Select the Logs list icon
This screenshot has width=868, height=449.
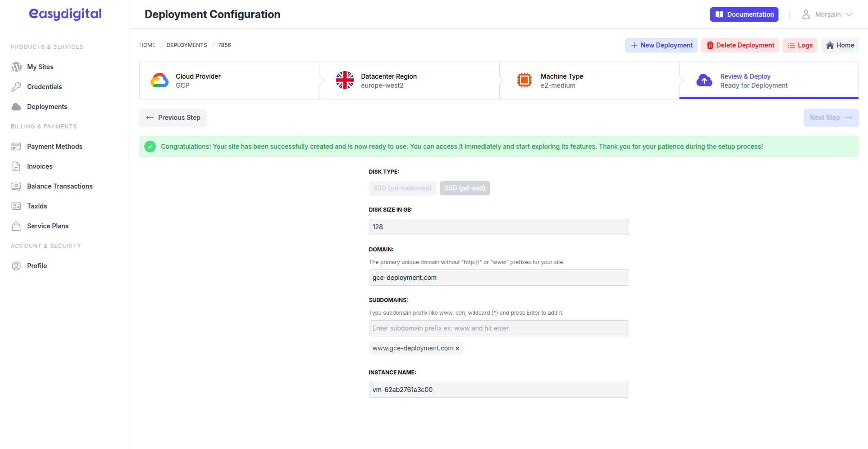point(791,45)
